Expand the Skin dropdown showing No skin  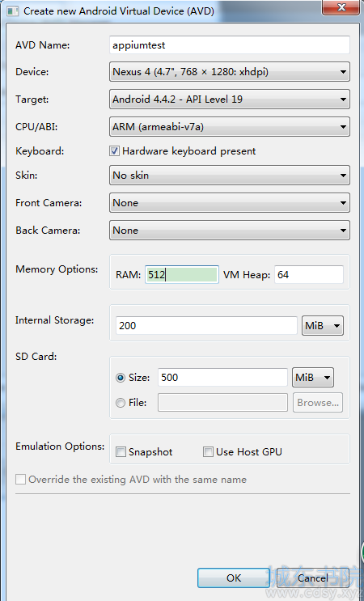click(230, 176)
